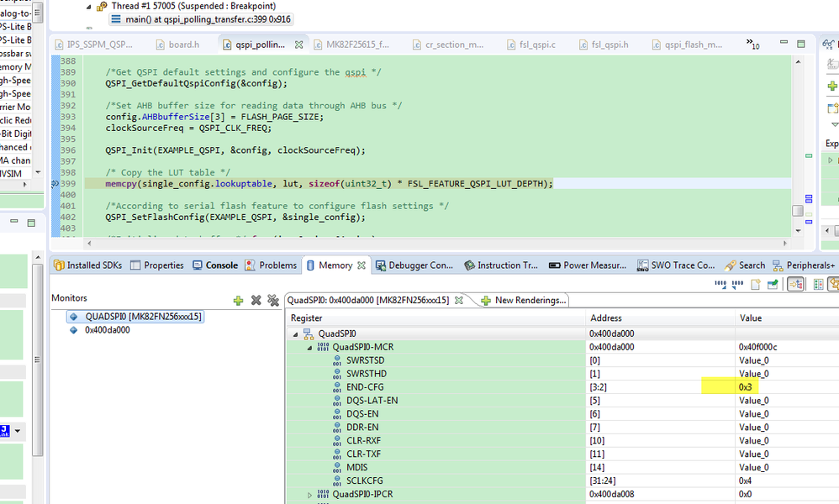Toggle the link memory rendering panes button
The width and height of the screenshot is (839, 504).
[x=795, y=284]
